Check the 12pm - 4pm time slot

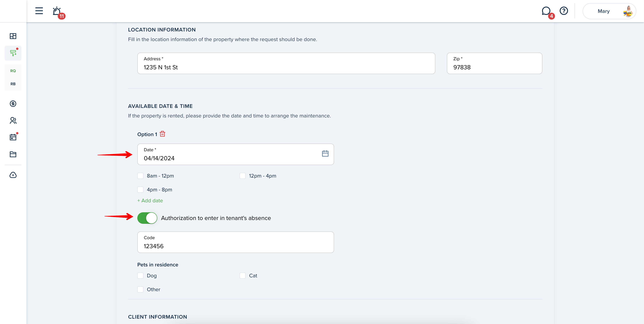[242, 176]
